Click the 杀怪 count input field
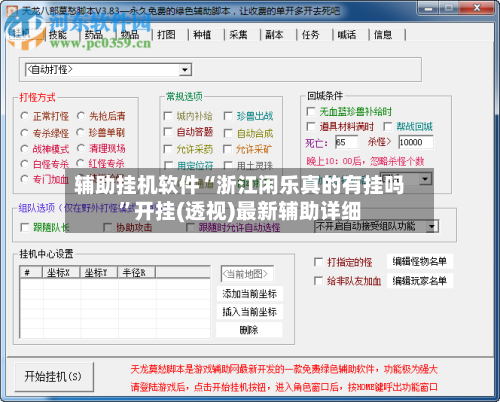This screenshot has width=500, height=402. (x=416, y=142)
